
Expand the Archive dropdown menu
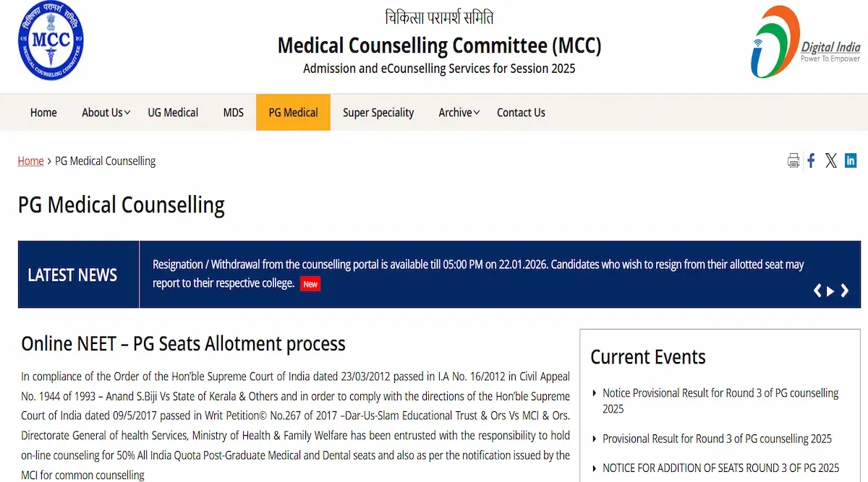pos(459,113)
